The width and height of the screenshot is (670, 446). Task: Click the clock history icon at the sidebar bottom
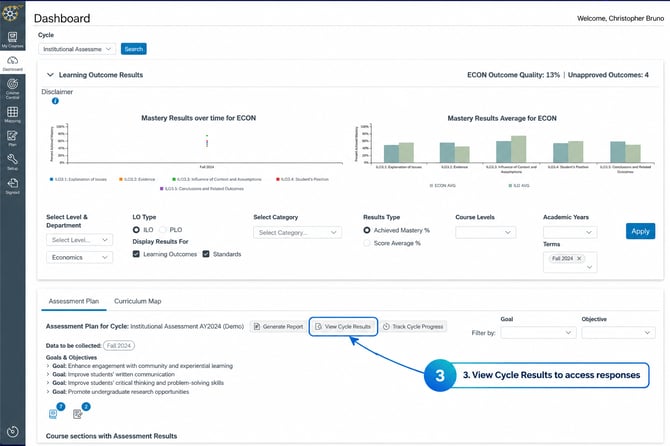12,431
